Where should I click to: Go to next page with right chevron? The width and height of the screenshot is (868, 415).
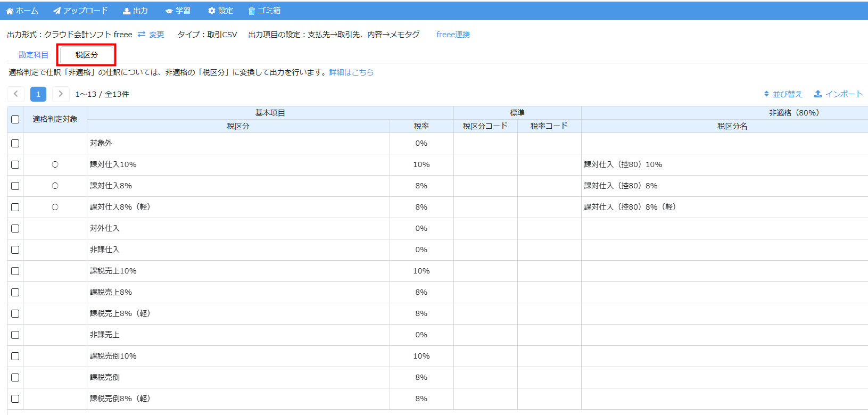coord(61,94)
